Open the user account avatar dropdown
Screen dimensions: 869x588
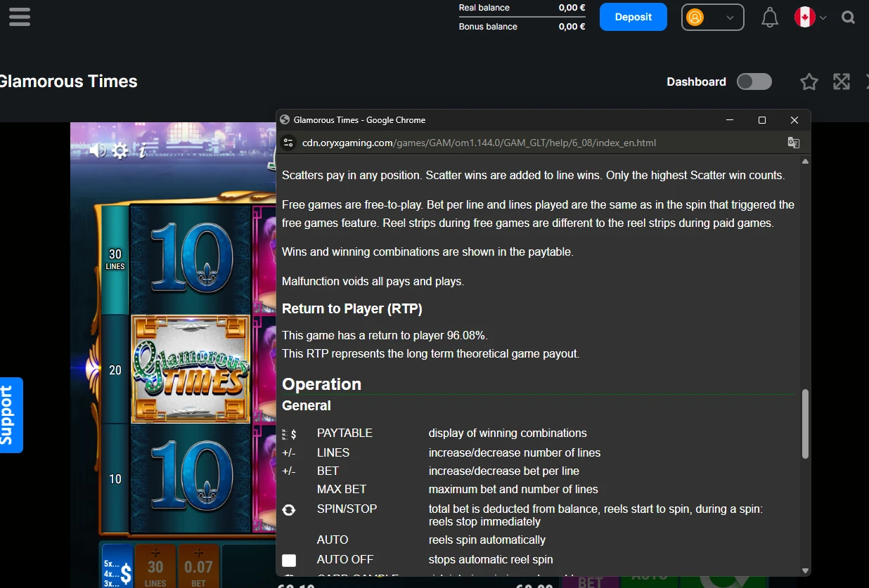[712, 18]
